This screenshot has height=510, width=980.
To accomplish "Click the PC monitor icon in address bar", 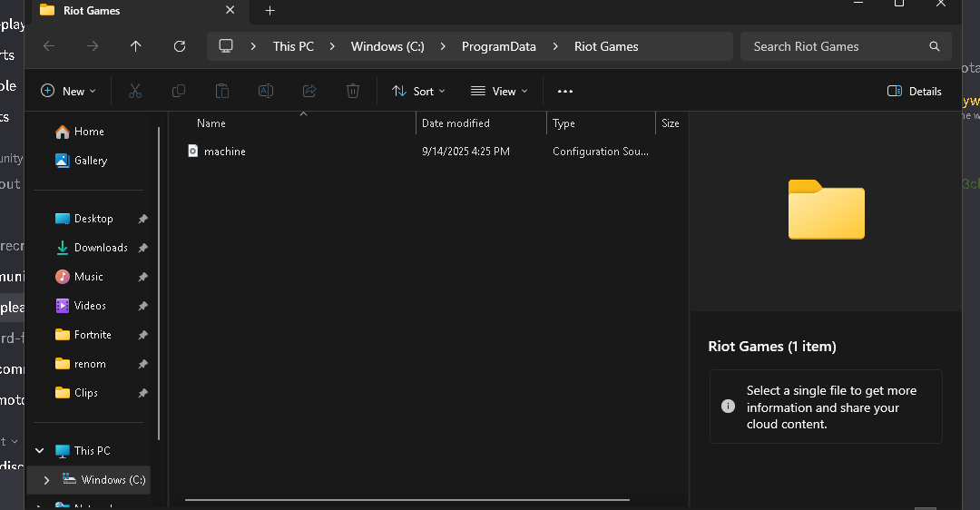I will [x=226, y=46].
